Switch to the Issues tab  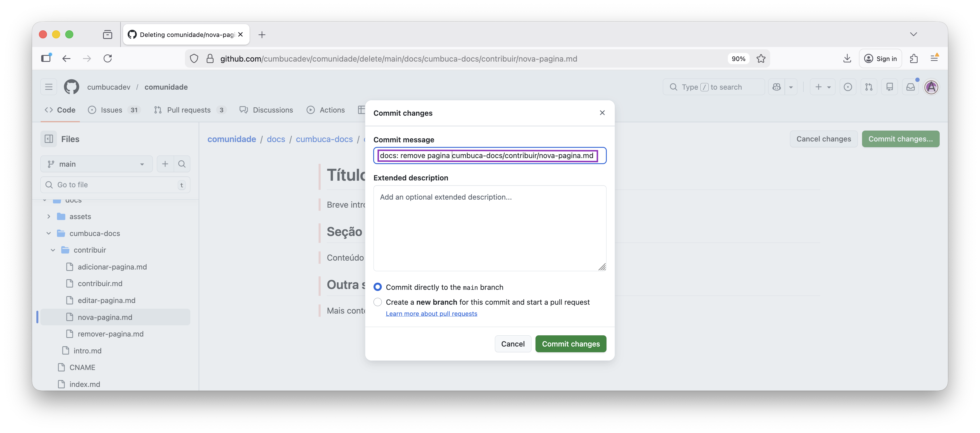pyautogui.click(x=114, y=110)
